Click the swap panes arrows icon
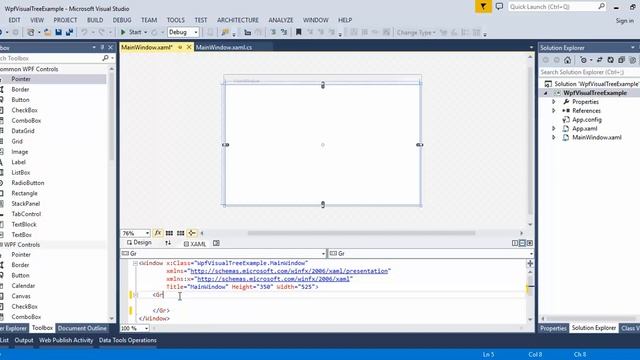 168,243
